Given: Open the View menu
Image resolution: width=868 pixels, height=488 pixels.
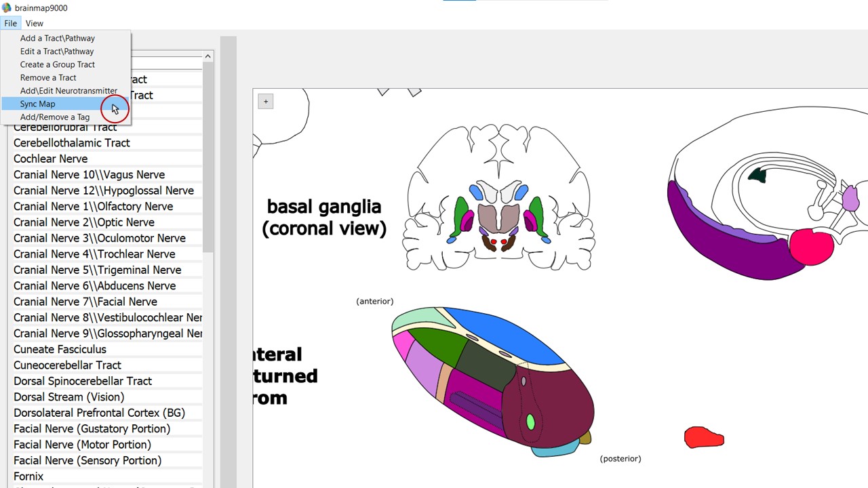Looking at the screenshot, I should tap(34, 23).
